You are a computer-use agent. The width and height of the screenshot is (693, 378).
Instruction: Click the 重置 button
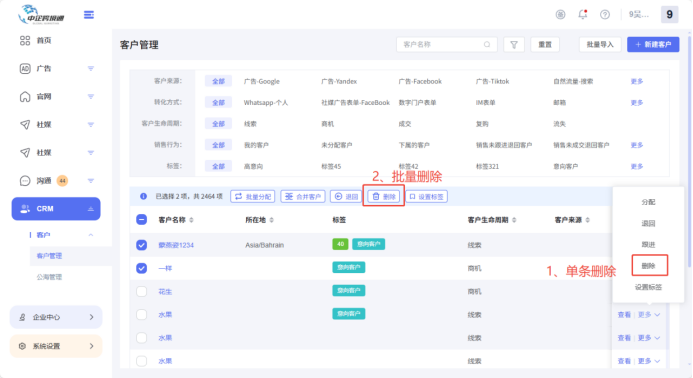545,45
